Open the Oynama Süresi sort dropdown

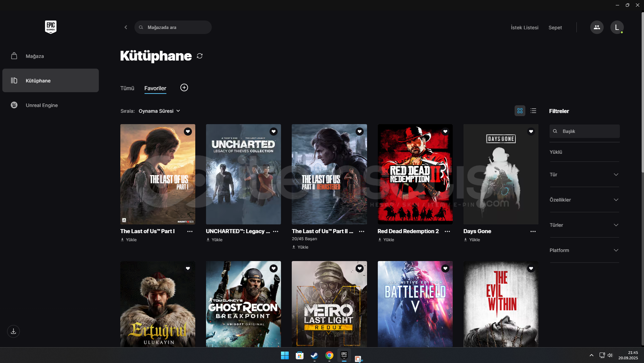click(x=159, y=111)
